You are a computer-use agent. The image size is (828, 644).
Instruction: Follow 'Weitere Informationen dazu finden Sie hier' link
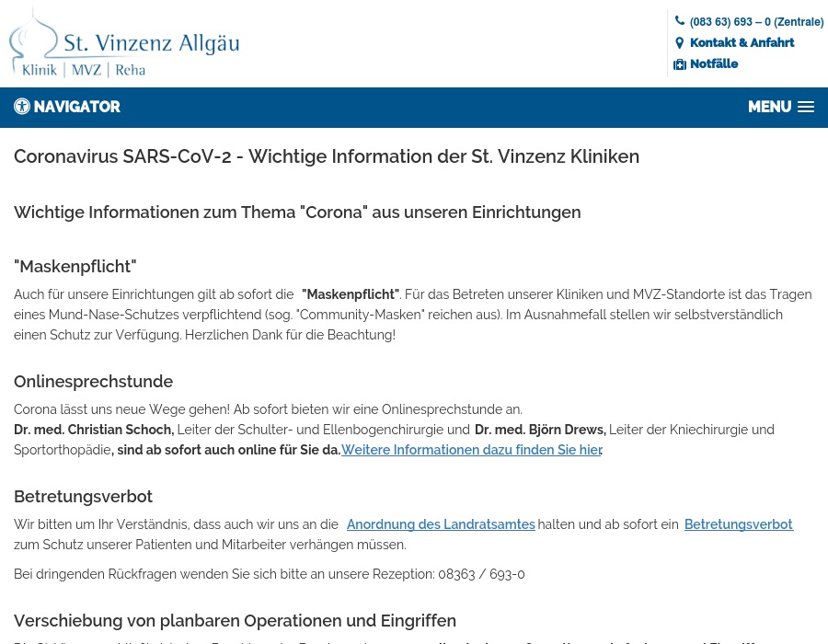click(471, 450)
